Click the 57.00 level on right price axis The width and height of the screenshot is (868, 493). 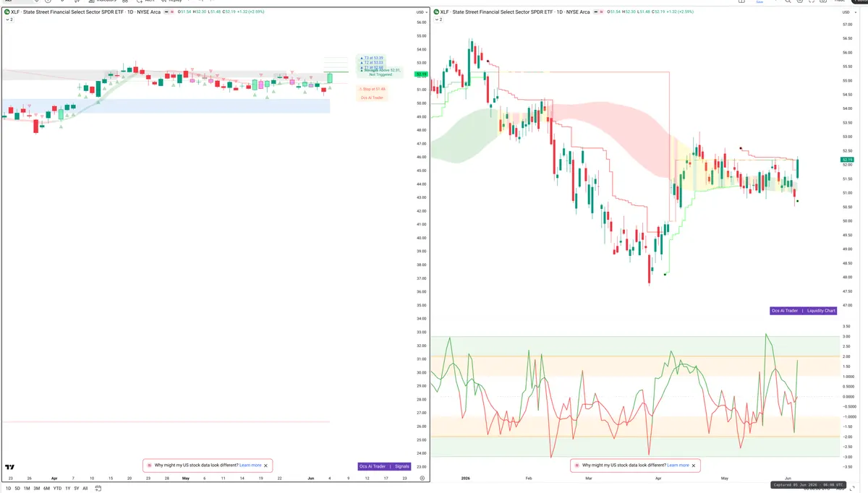[847, 25]
